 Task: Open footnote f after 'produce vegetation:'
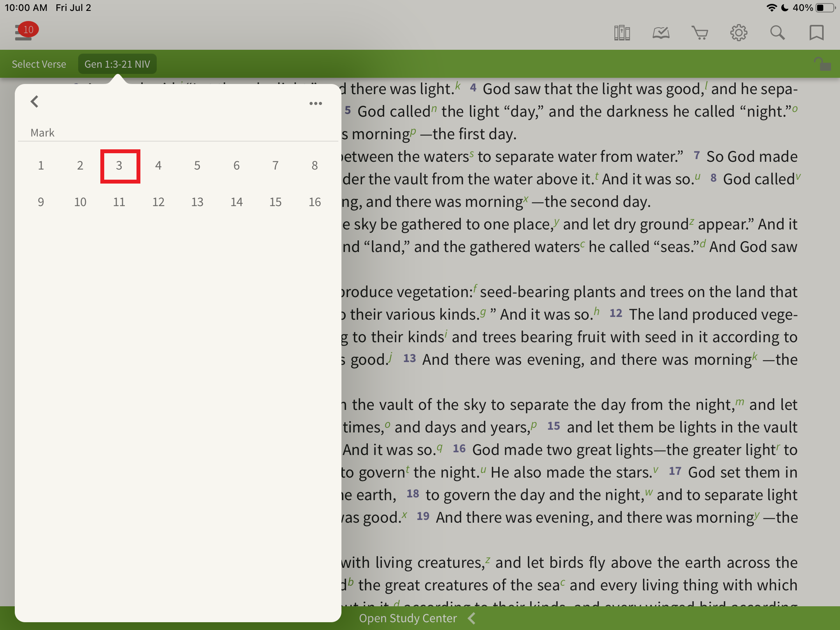[x=475, y=289]
